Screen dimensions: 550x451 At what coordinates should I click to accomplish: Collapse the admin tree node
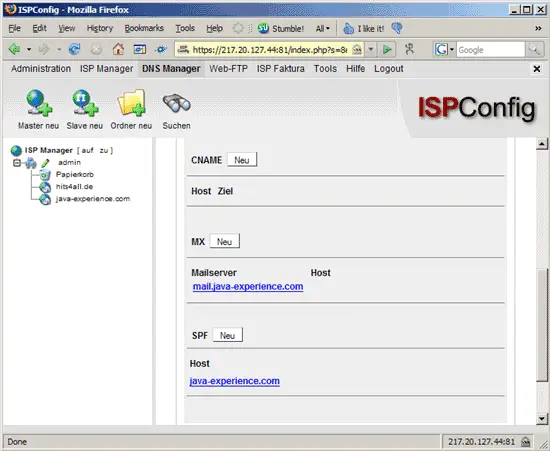pyautogui.click(x=16, y=163)
